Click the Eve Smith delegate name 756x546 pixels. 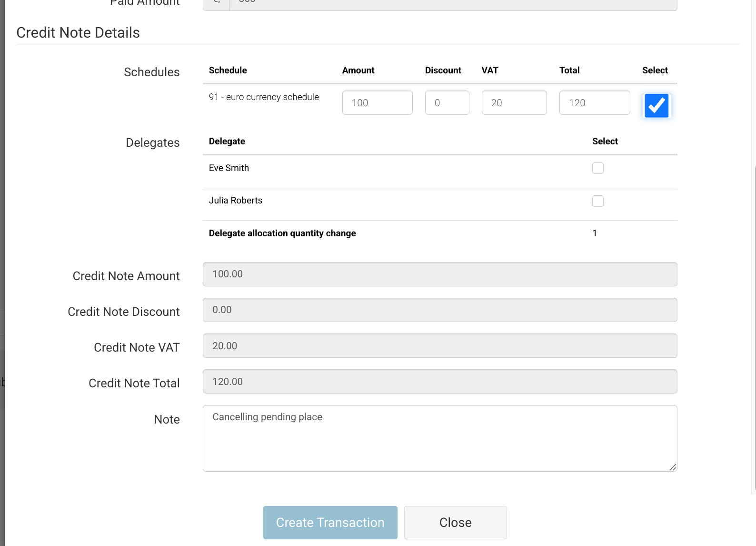[x=229, y=168]
